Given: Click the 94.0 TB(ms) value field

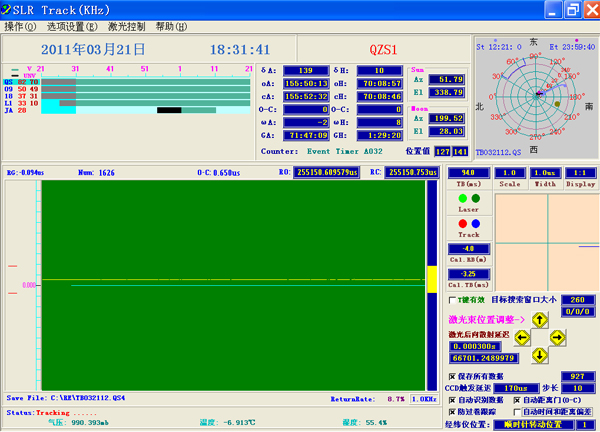Looking at the screenshot, I should tap(468, 173).
